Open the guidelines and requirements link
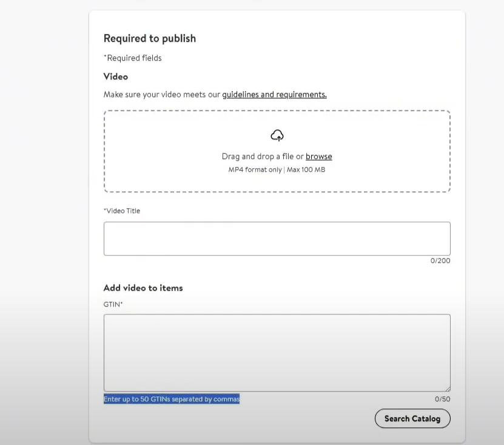Viewport: 504px width, 445px height. click(274, 95)
